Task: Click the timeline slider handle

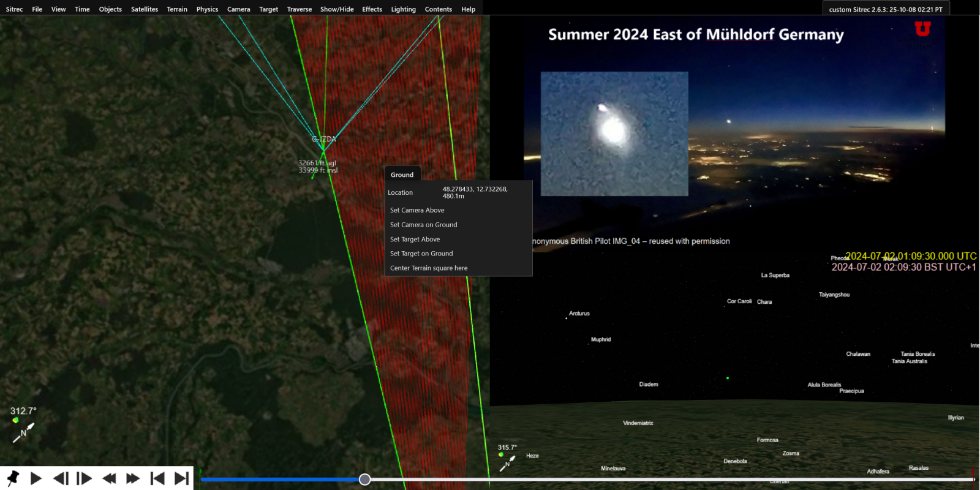Action: coord(364,480)
